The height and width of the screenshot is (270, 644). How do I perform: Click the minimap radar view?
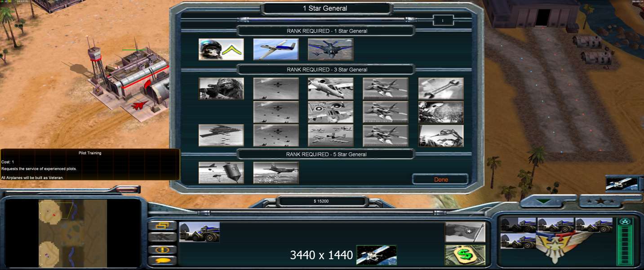coord(73,233)
